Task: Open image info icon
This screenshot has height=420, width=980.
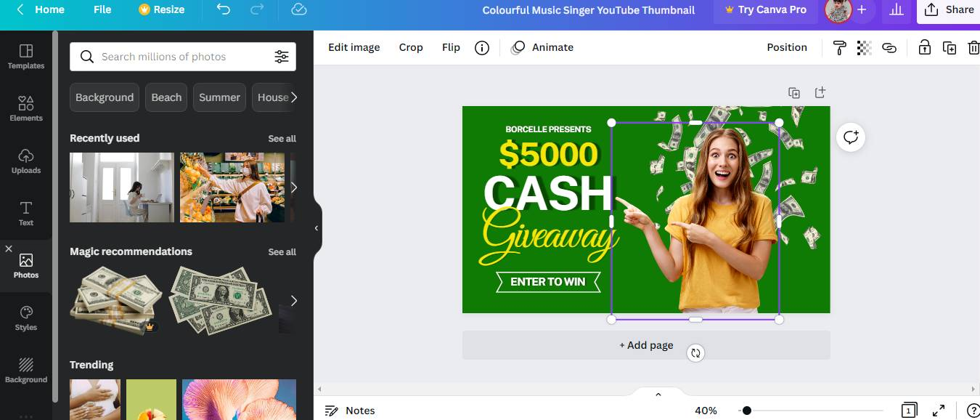Action: [x=482, y=48]
